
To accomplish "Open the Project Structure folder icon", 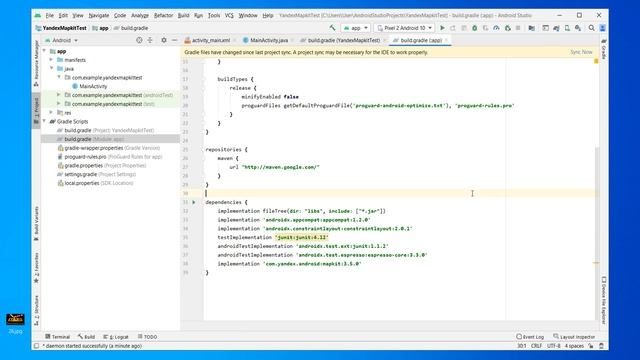I will point(531,28).
